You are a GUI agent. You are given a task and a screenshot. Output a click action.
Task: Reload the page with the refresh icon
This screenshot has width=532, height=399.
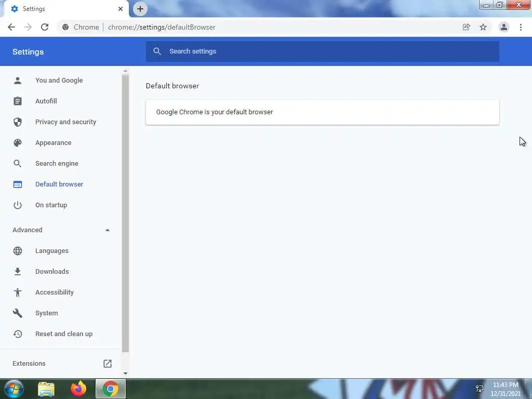45,27
